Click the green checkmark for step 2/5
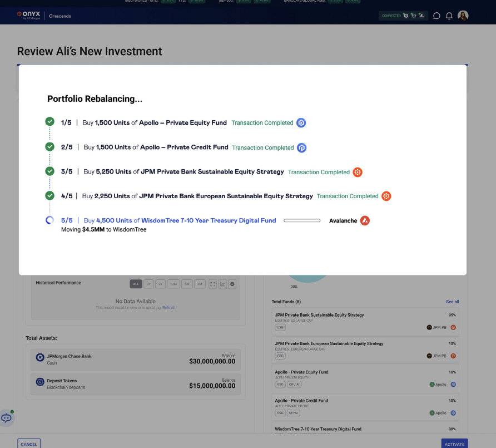Image resolution: width=496 pixels, height=448 pixels. pos(49,146)
